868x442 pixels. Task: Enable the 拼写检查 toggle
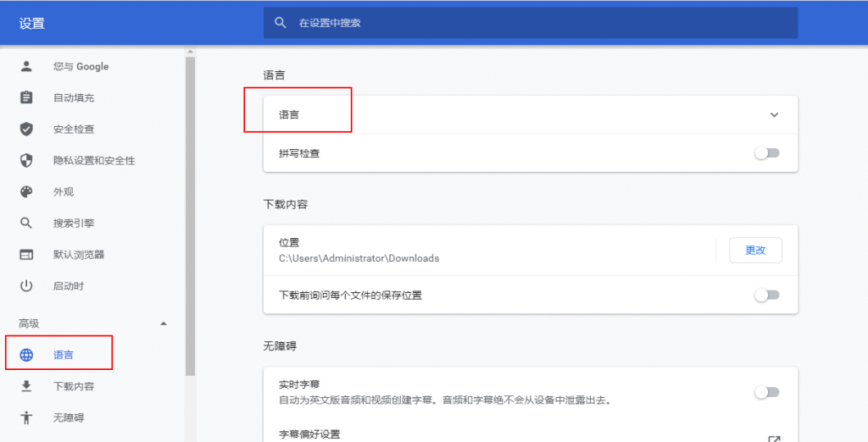(x=766, y=153)
